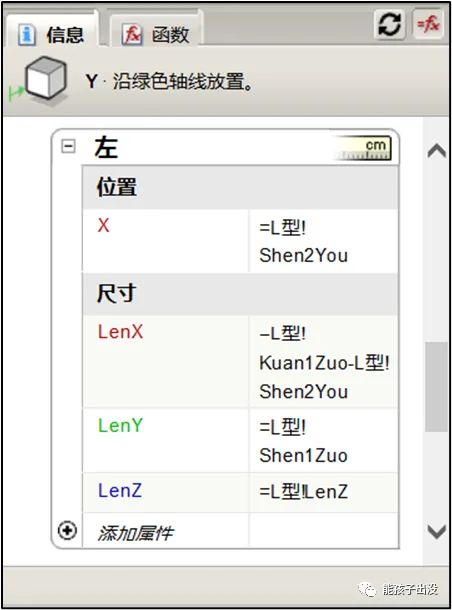The height and width of the screenshot is (610, 452).
Task: Select the LenX attribute name
Action: (x=121, y=332)
